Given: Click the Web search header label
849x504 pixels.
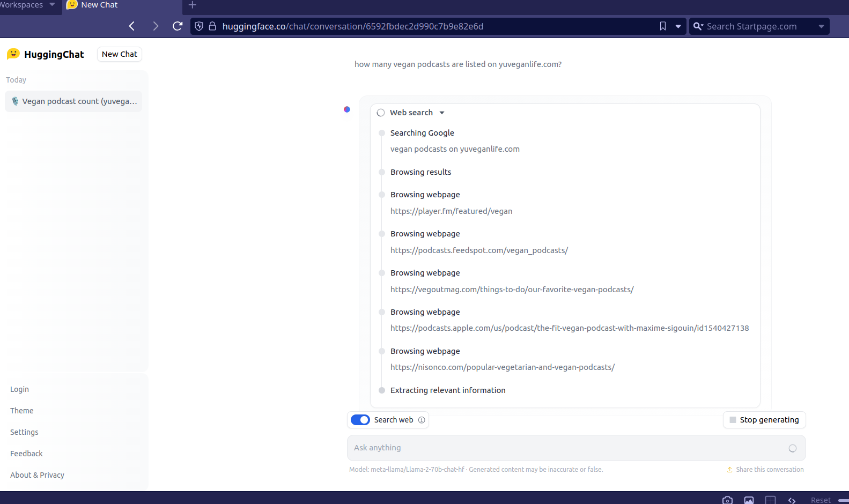Looking at the screenshot, I should pyautogui.click(x=411, y=113).
